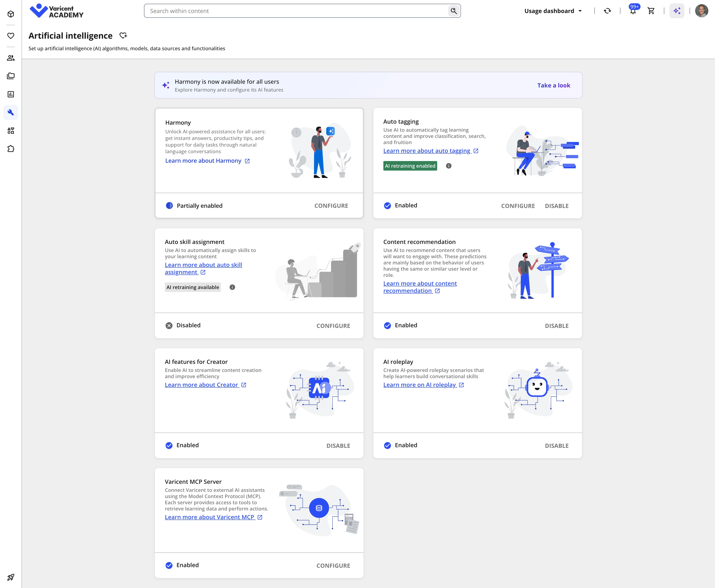Click the Harmony card illustration
The height and width of the screenshot is (588, 715).
(x=320, y=150)
